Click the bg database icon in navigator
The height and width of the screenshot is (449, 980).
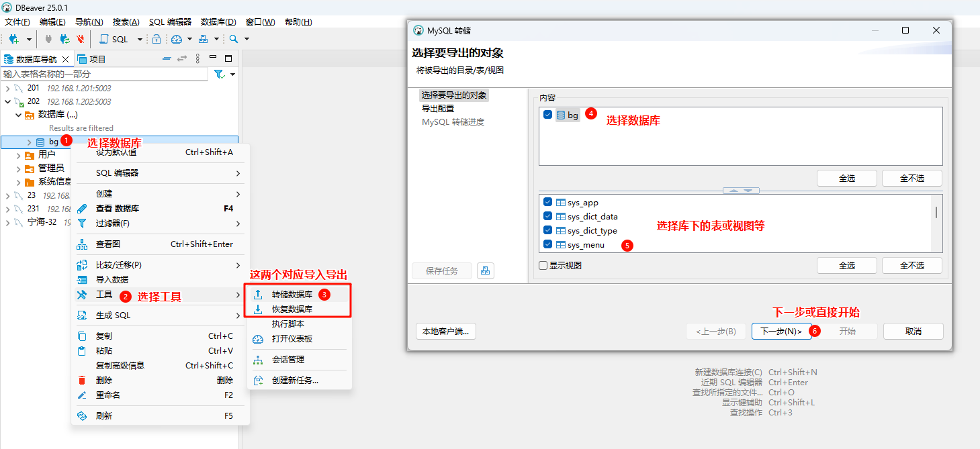(40, 142)
